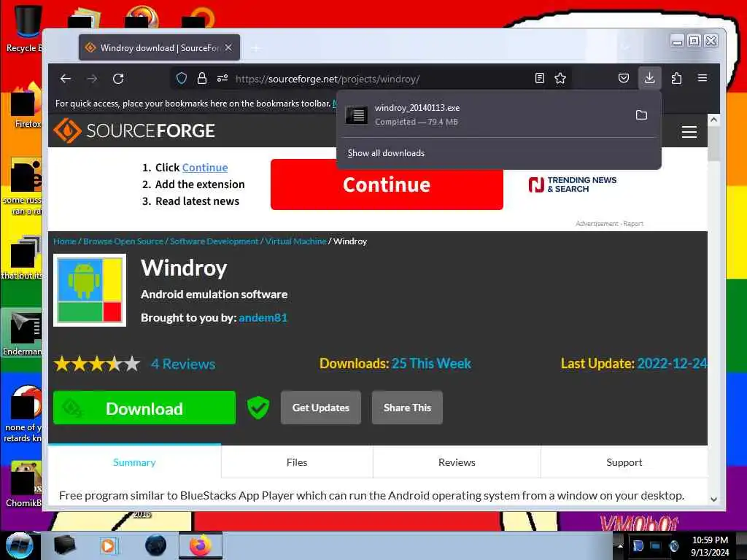Go to Home breadcrumb
Viewport: 747px width, 560px height.
[x=65, y=241]
